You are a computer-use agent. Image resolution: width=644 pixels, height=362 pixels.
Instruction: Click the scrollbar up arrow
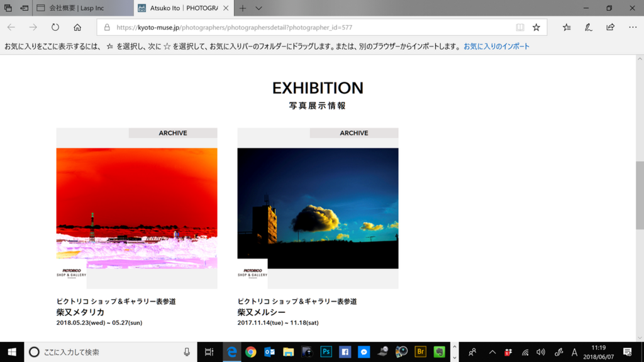pyautogui.click(x=640, y=58)
